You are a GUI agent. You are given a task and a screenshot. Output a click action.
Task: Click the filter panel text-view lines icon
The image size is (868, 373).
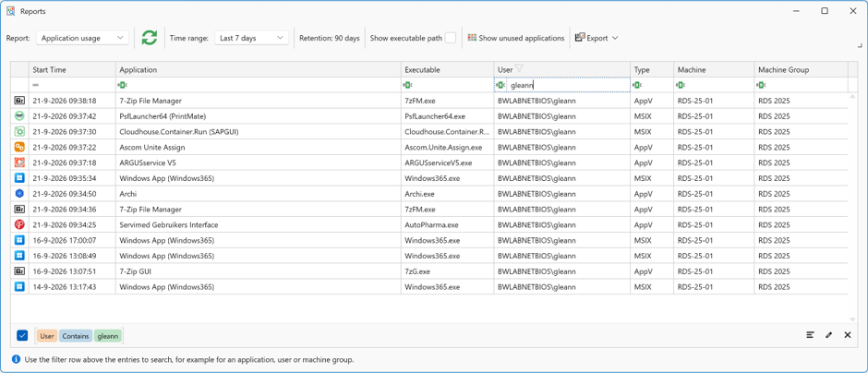pos(811,335)
